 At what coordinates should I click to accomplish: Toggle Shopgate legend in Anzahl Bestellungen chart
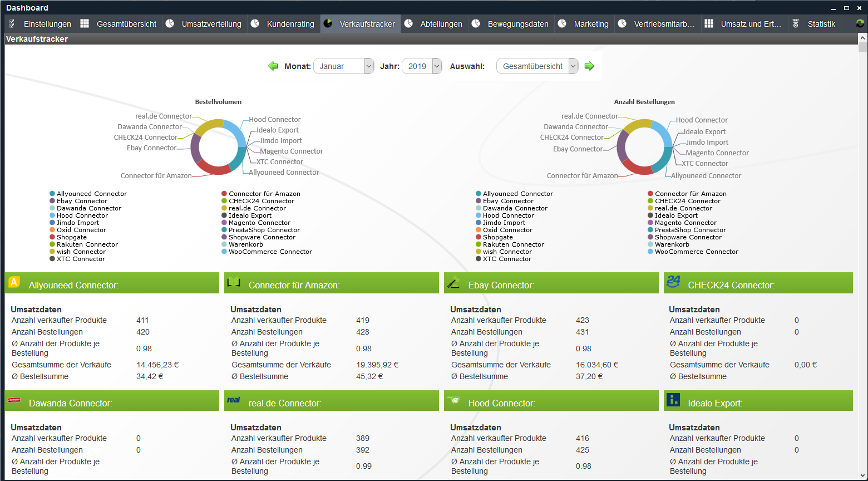click(x=495, y=237)
